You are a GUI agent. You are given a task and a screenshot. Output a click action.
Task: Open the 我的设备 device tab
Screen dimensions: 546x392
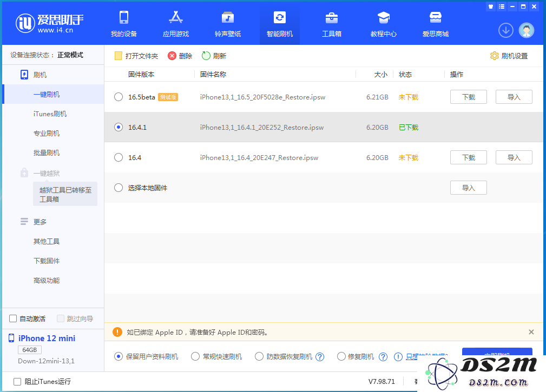[123, 24]
